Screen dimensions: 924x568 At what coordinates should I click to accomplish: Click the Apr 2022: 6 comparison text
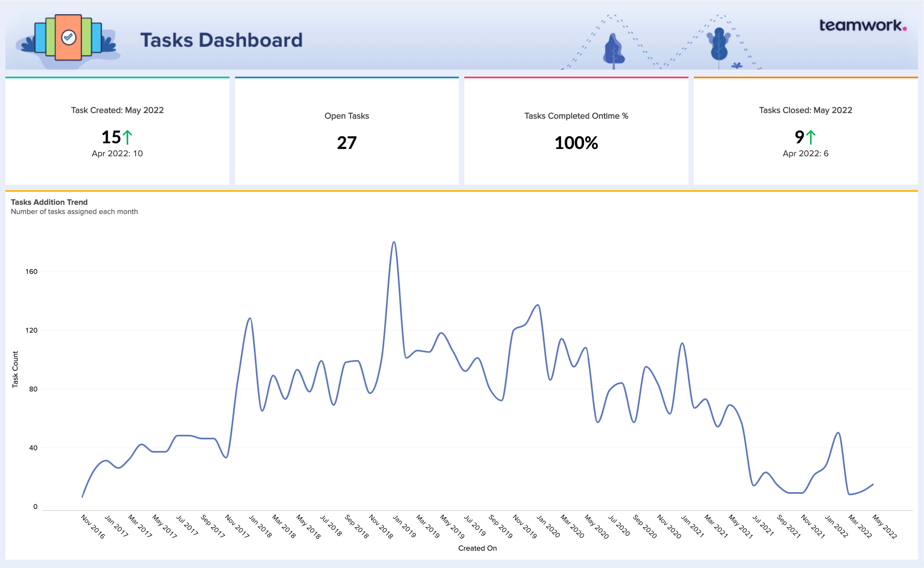pos(805,153)
